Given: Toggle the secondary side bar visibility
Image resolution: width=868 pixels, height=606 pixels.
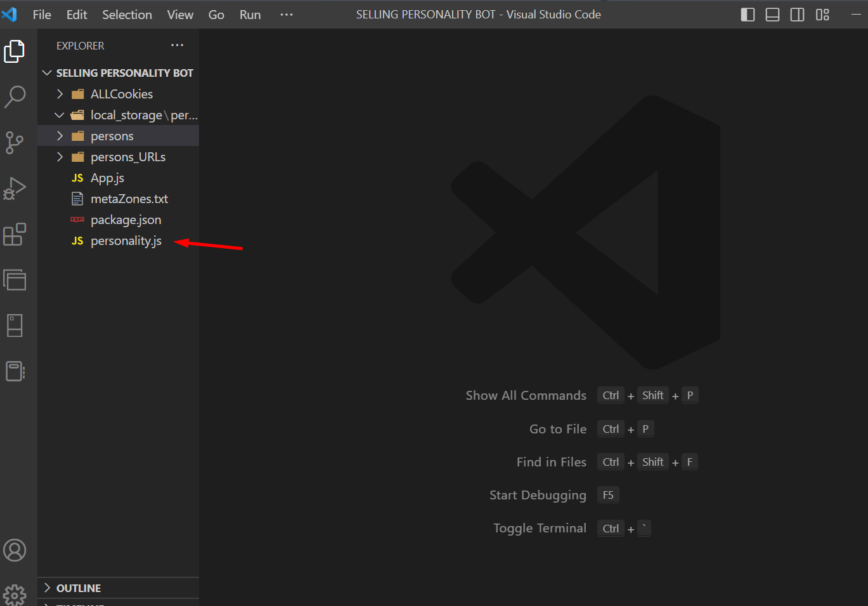Looking at the screenshot, I should 797,15.
